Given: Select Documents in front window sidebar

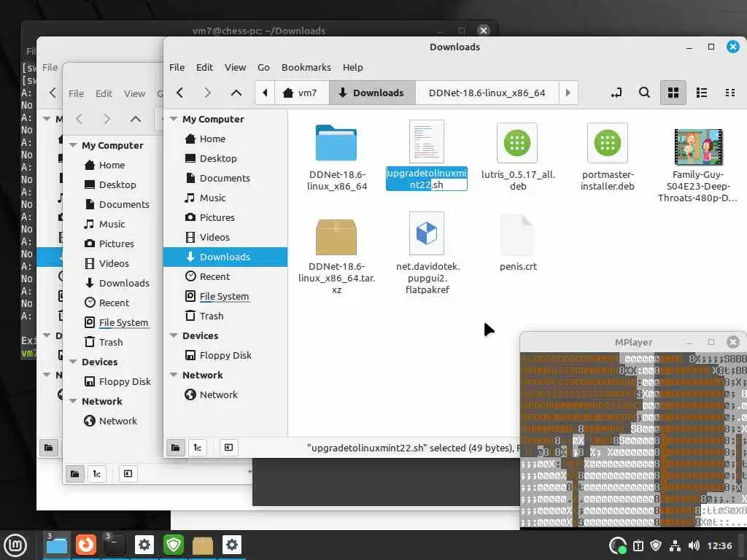Looking at the screenshot, I should pos(225,178).
